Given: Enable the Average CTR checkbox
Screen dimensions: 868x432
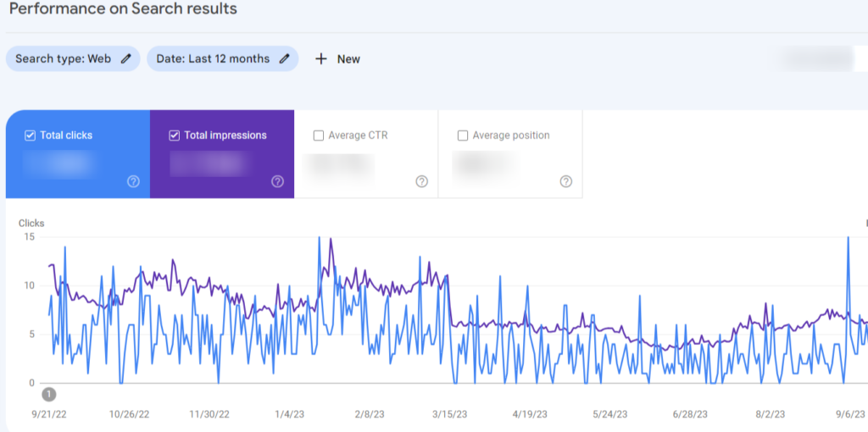Looking at the screenshot, I should coord(319,136).
